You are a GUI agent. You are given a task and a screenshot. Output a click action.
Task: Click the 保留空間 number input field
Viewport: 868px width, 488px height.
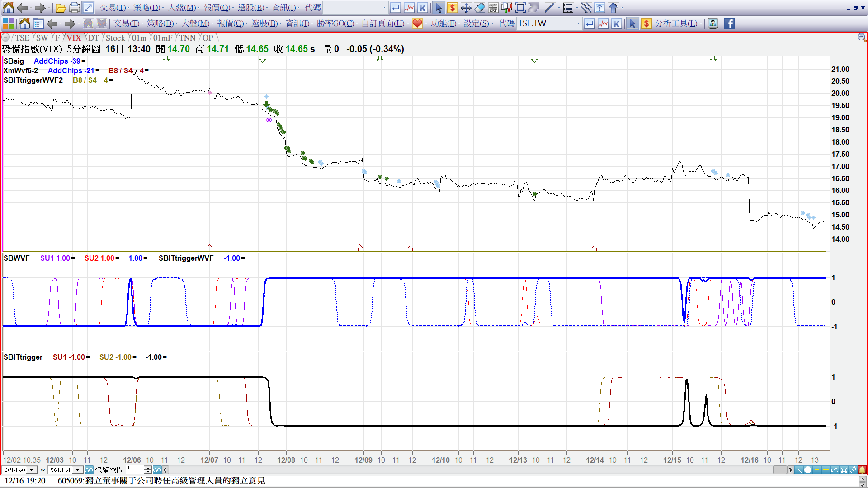click(x=135, y=470)
